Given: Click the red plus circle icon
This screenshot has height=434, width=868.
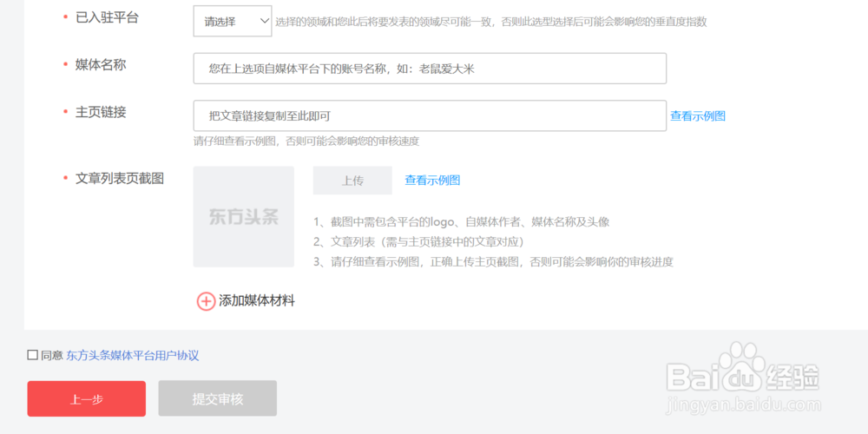Looking at the screenshot, I should pos(206,302).
